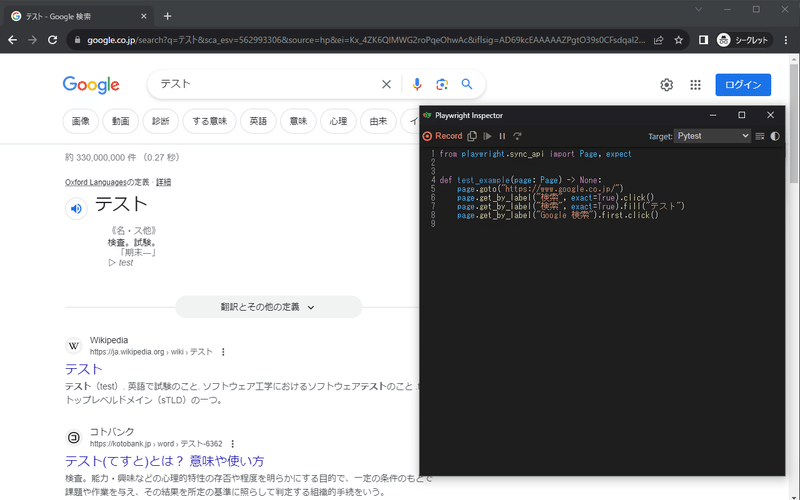Click the Google search text field
The width and height of the screenshot is (800, 500).
(268, 84)
